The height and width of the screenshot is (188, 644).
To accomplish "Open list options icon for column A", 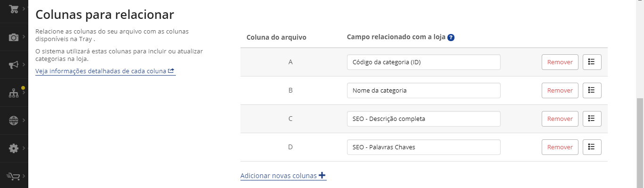I will [592, 62].
